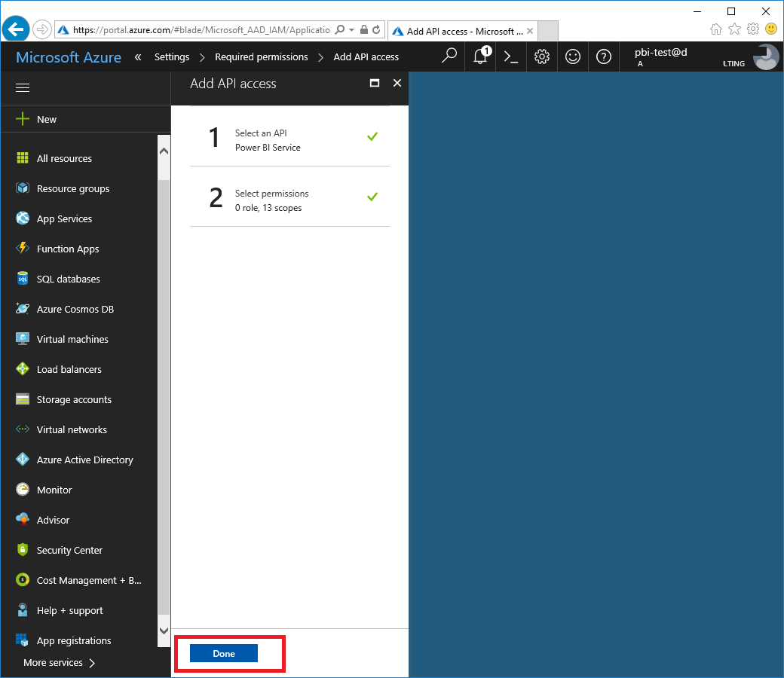Open portal settings gear icon
Viewport: 784px width, 678px height.
pos(541,56)
